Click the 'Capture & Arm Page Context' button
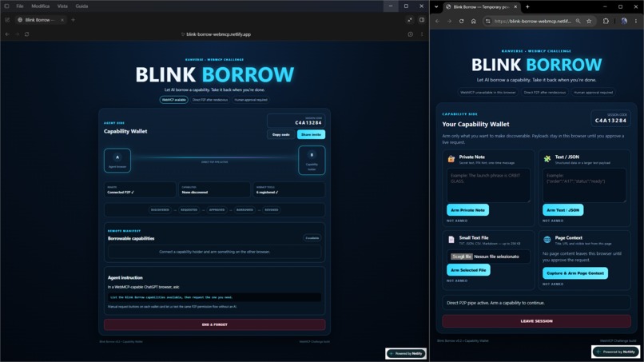This screenshot has height=362, width=644. 575,272
